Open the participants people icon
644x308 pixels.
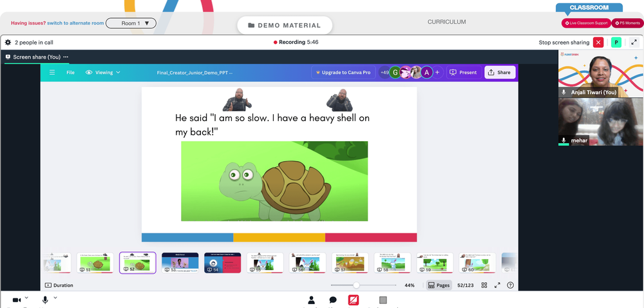pos(311,300)
